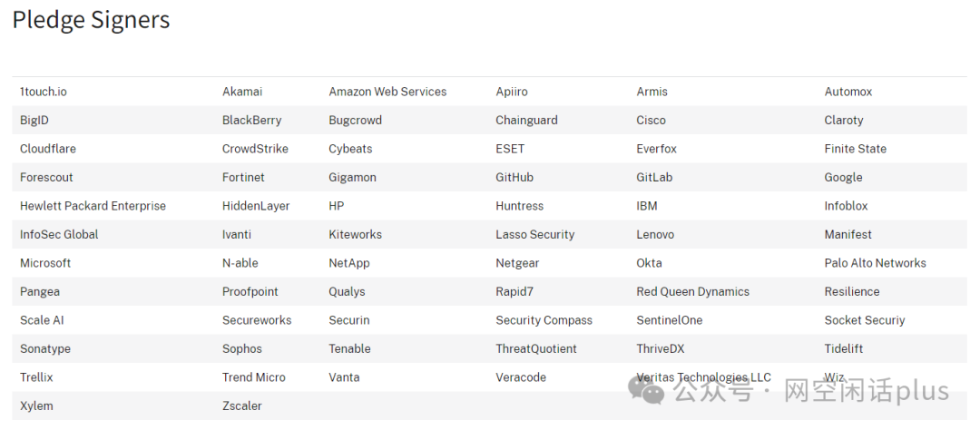Viewport: 980px width, 430px height.
Task: Click Palo Alto Networks in the list
Action: pos(875,263)
